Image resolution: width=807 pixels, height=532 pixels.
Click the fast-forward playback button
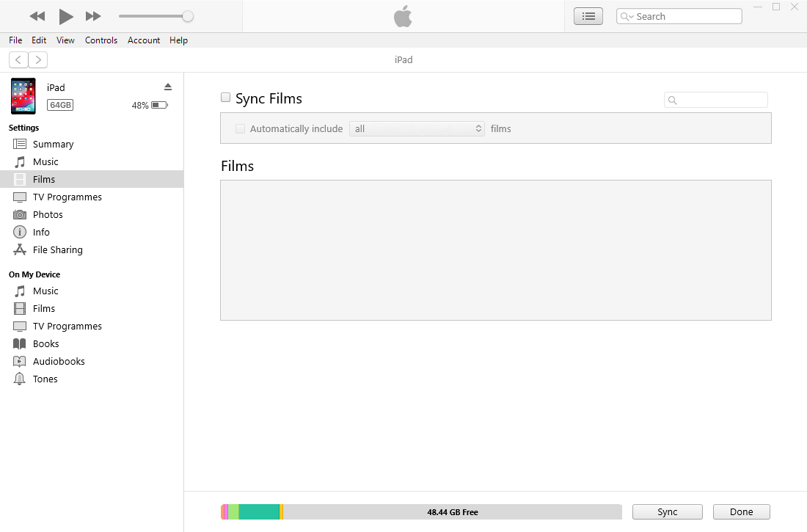pyautogui.click(x=93, y=16)
